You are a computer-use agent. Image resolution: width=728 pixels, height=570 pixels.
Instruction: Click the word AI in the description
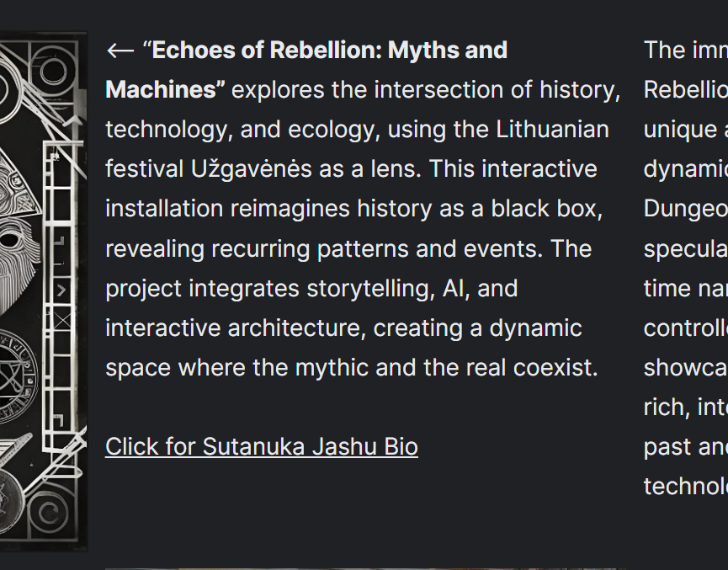coord(454,289)
